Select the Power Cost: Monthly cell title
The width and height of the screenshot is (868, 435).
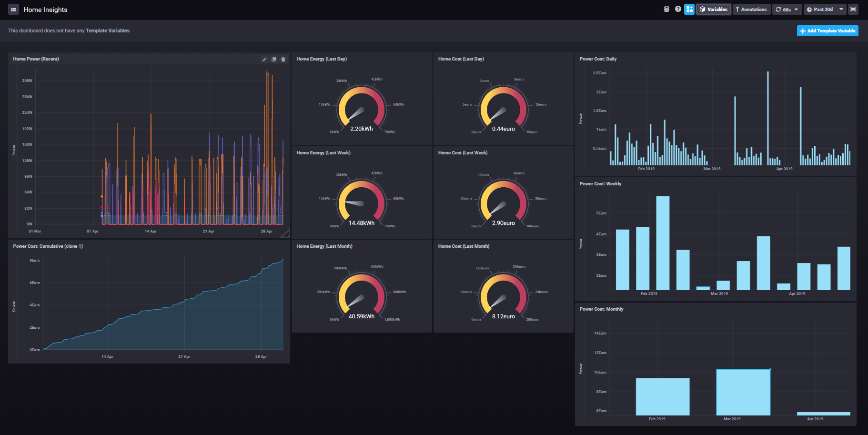click(601, 309)
